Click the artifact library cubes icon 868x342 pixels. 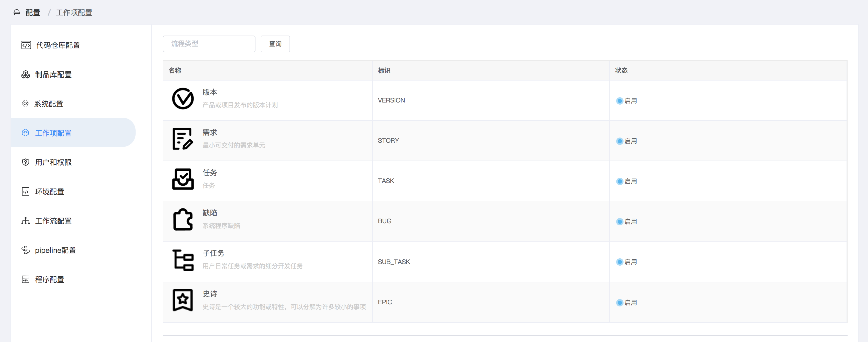[26, 75]
